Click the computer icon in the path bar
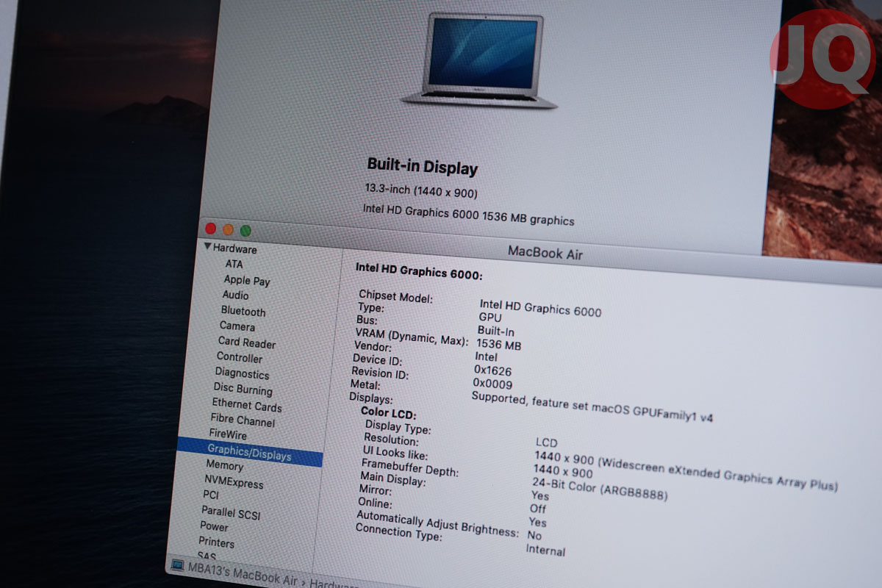This screenshot has height=588, width=882. coord(177,564)
